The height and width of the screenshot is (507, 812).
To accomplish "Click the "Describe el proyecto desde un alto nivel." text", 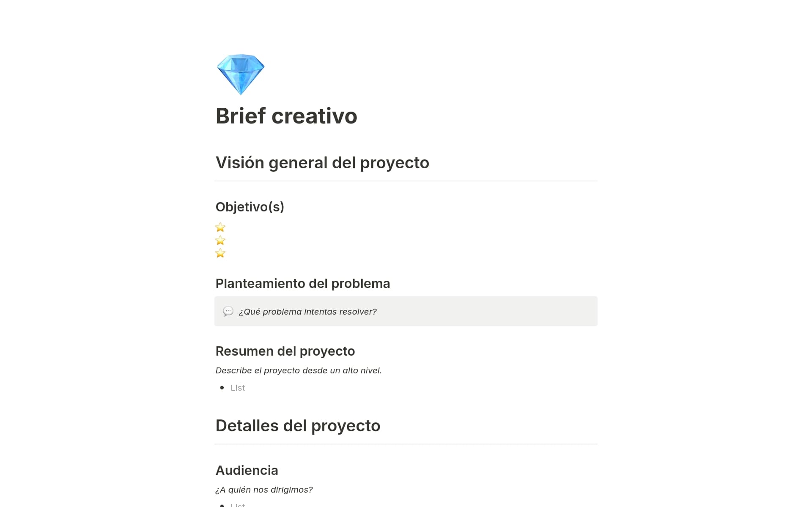I will 298,370.
